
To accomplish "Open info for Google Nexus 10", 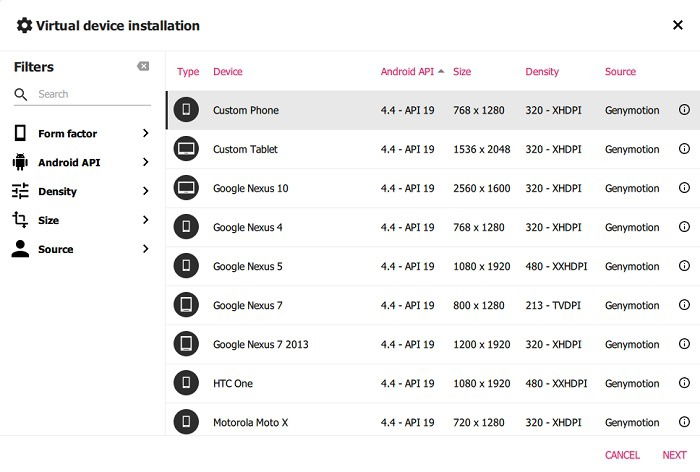I will (x=684, y=188).
